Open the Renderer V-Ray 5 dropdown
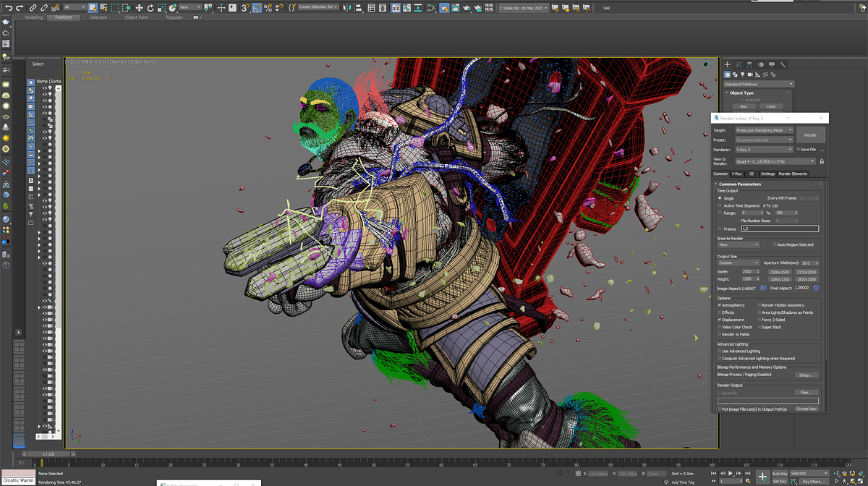868x486 pixels. [x=764, y=150]
